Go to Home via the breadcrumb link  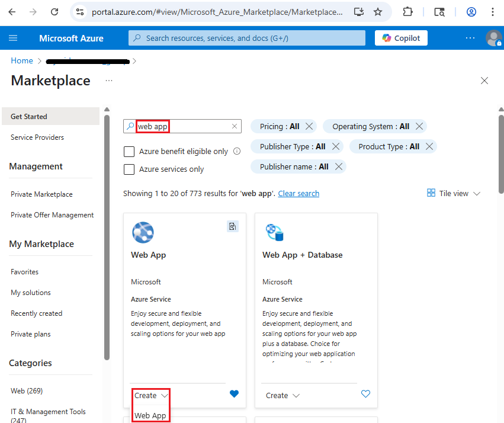point(21,60)
